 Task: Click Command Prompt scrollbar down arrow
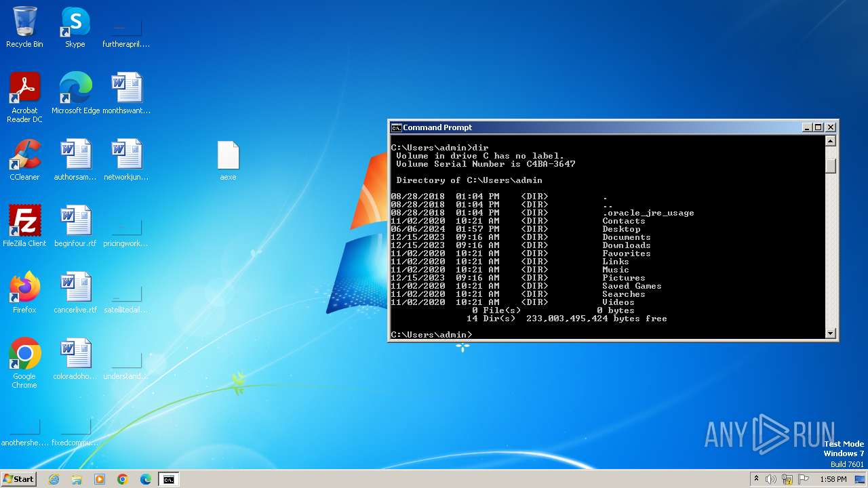pos(831,333)
